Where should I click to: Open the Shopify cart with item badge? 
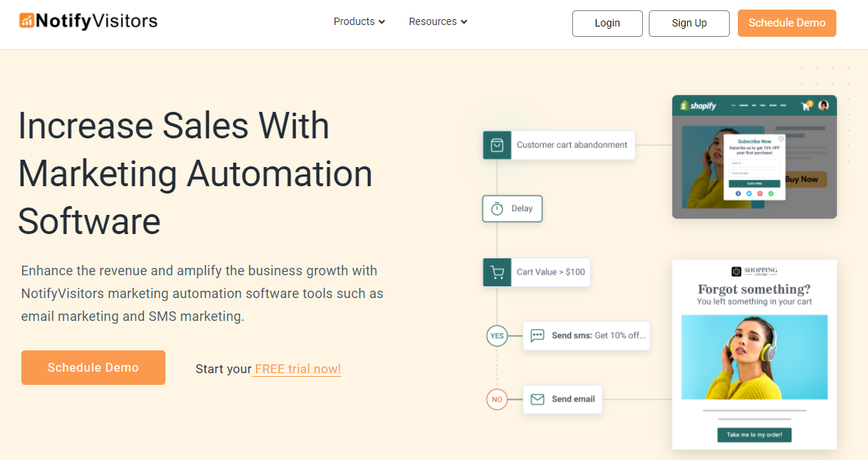[805, 106]
